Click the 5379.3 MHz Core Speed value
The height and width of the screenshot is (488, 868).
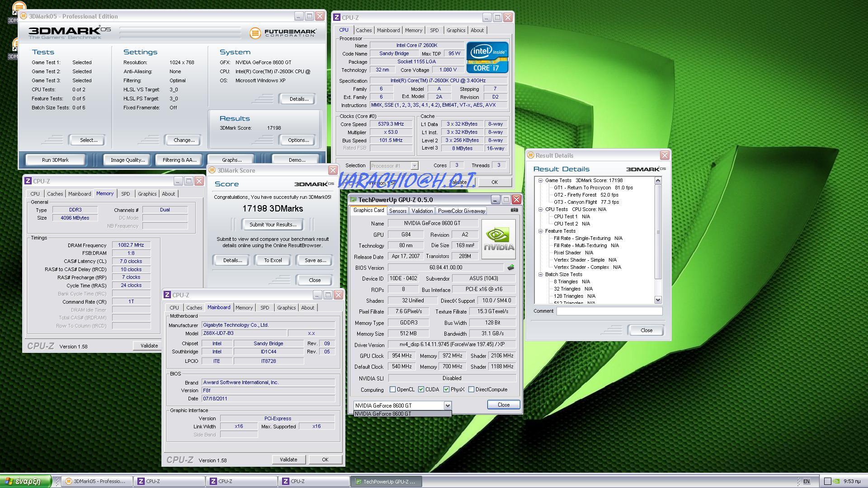click(x=391, y=124)
